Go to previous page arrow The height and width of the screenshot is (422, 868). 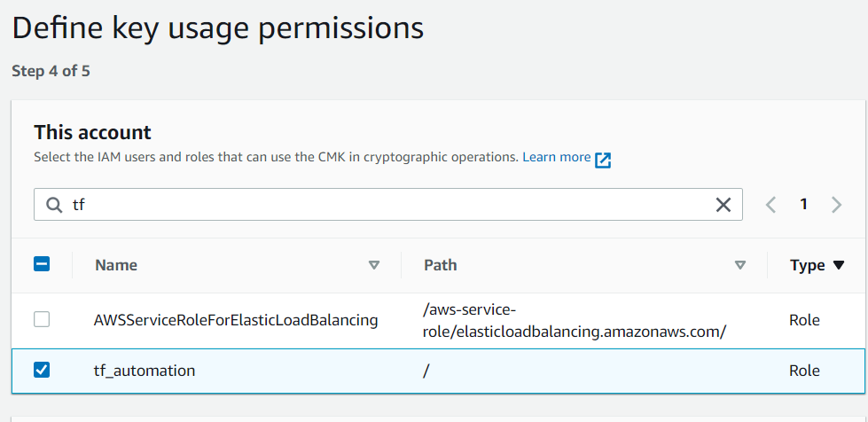click(770, 205)
